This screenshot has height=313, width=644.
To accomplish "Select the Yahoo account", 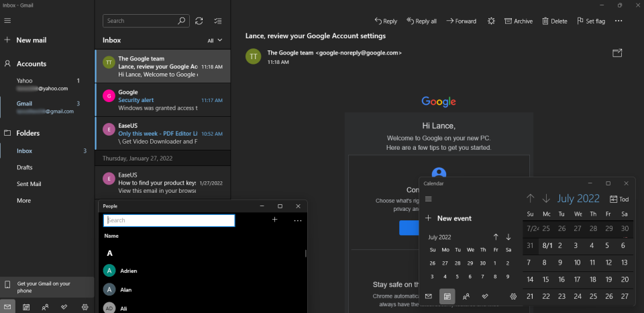I will 47,85.
